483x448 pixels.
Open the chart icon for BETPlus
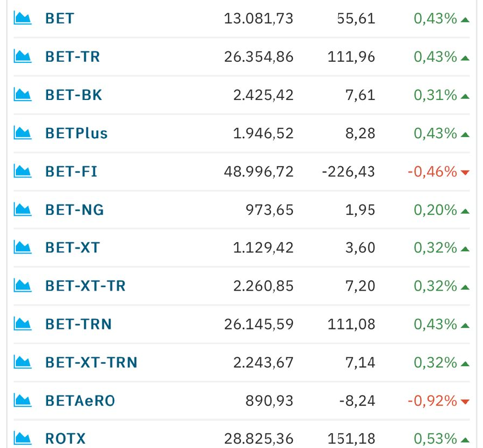tap(22, 133)
